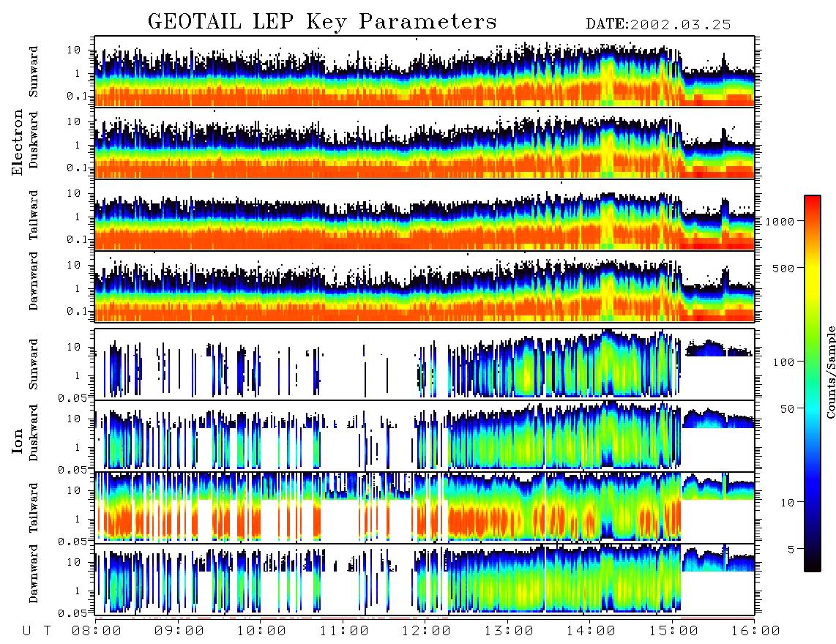Click the vertical 'Electron' group label
Screen dimensions: 836x644
click(17, 143)
